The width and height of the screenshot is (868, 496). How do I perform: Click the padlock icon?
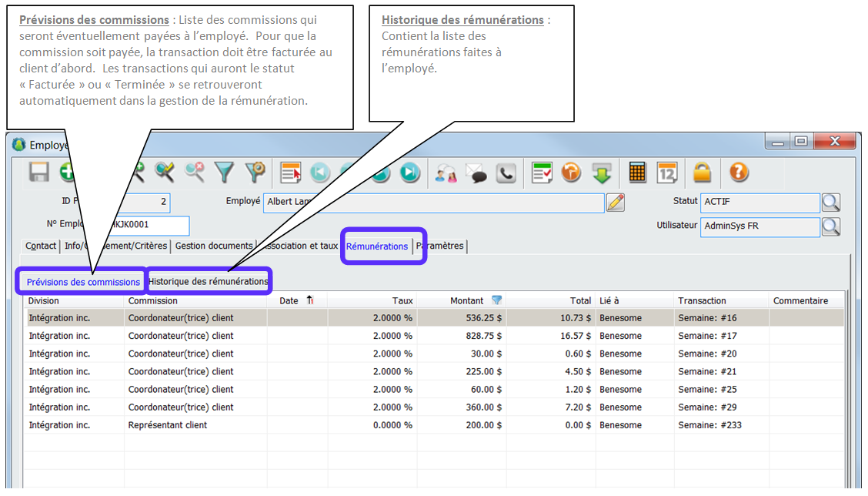(x=702, y=173)
